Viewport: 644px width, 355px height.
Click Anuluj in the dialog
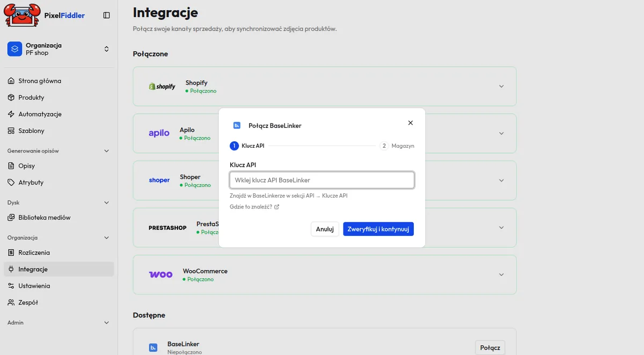point(325,229)
